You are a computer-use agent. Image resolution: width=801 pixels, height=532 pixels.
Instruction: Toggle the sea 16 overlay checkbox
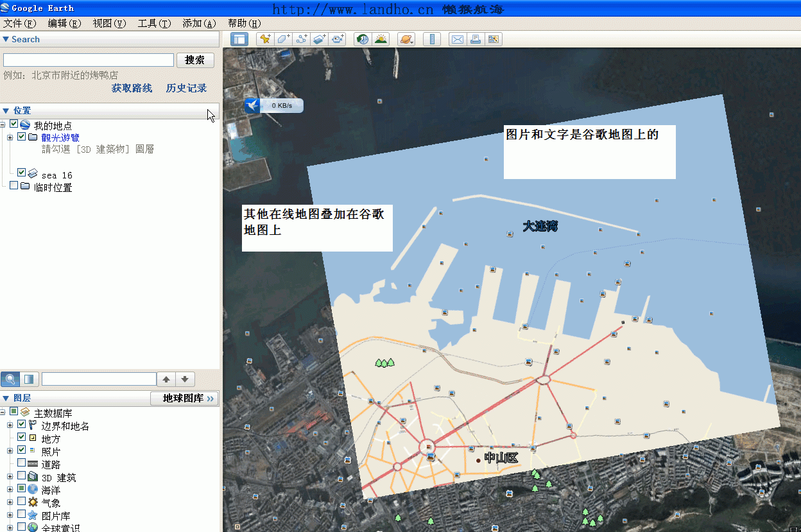tap(22, 173)
